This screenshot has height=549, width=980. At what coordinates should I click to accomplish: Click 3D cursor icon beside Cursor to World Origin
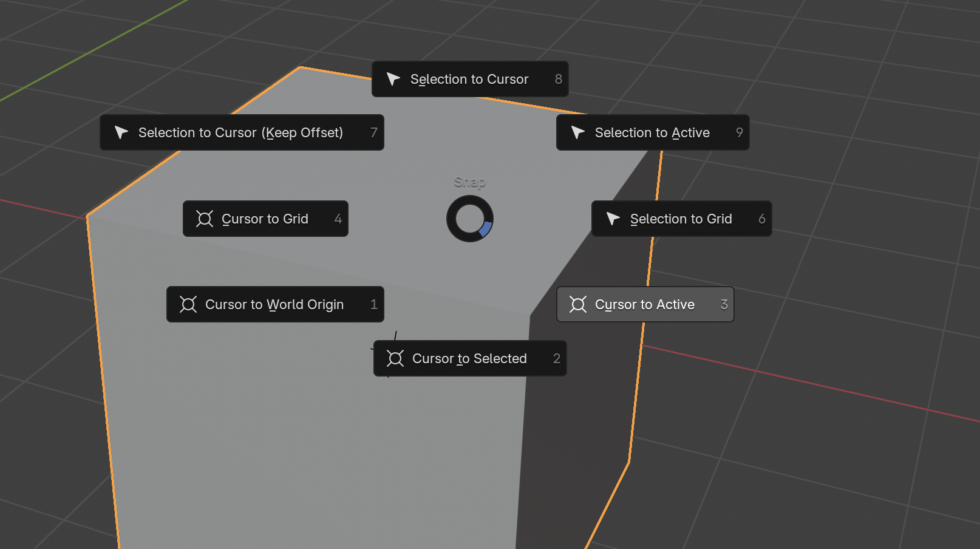coord(188,304)
